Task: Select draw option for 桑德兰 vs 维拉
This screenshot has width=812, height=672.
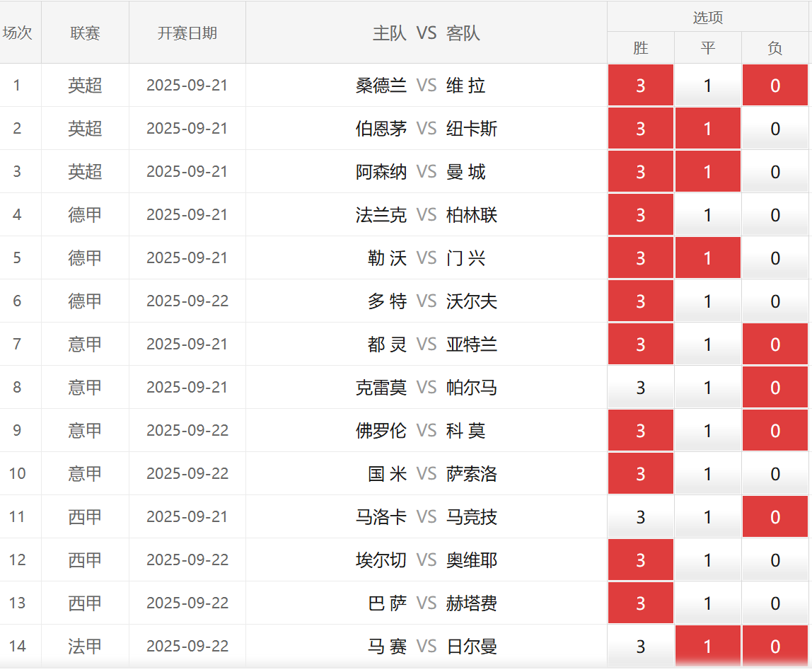Action: [707, 86]
